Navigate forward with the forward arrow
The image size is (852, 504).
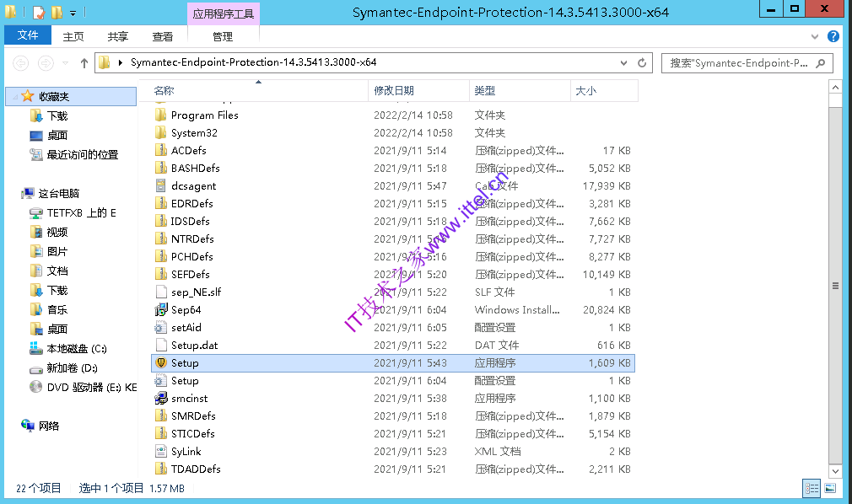[x=46, y=63]
